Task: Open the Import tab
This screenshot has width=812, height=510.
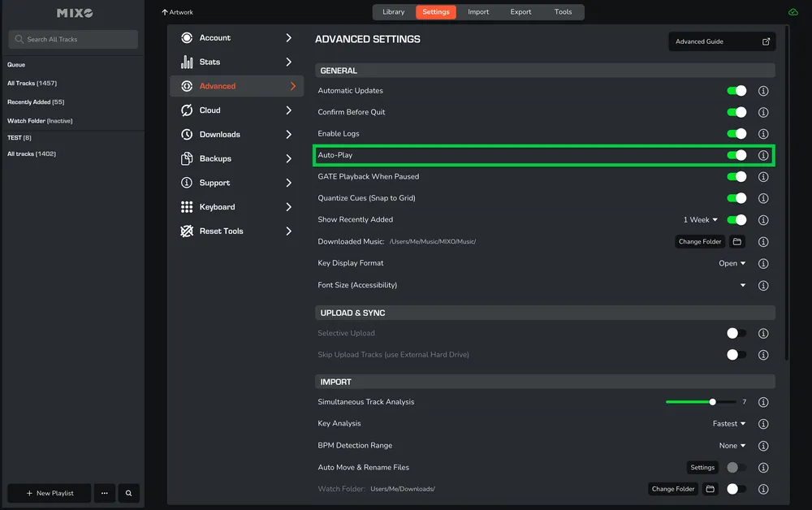Action: click(478, 12)
